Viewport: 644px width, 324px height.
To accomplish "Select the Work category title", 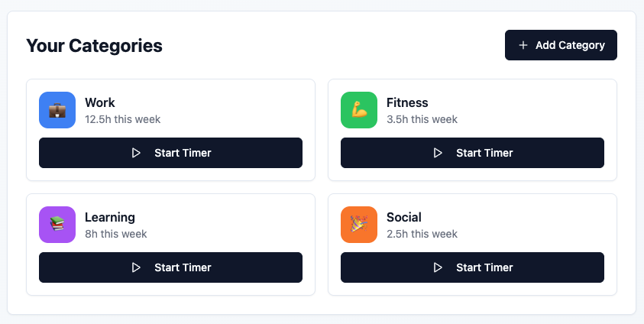I will [x=100, y=102].
